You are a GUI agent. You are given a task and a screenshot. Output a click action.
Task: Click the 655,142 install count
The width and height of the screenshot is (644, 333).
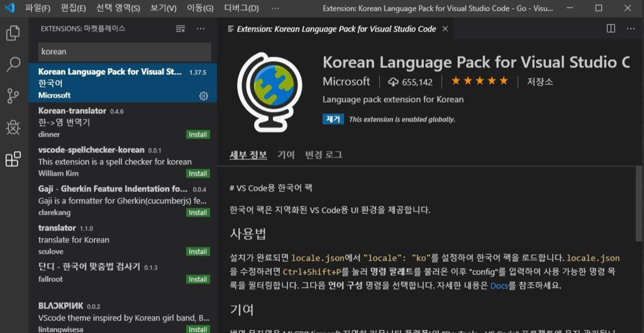(x=418, y=82)
